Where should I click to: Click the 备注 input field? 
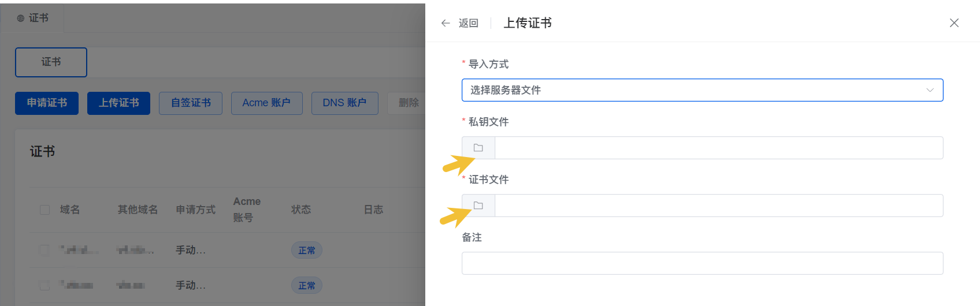point(702,263)
